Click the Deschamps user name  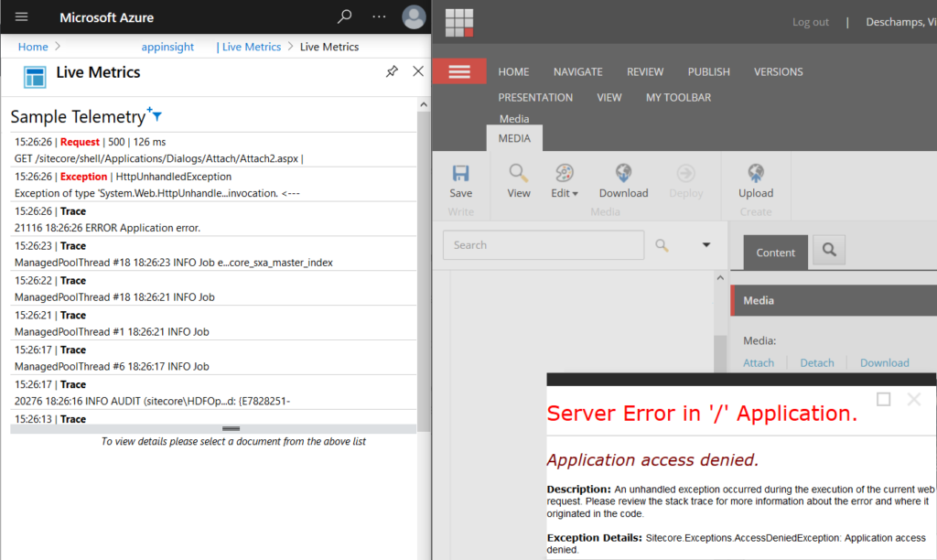point(901,22)
